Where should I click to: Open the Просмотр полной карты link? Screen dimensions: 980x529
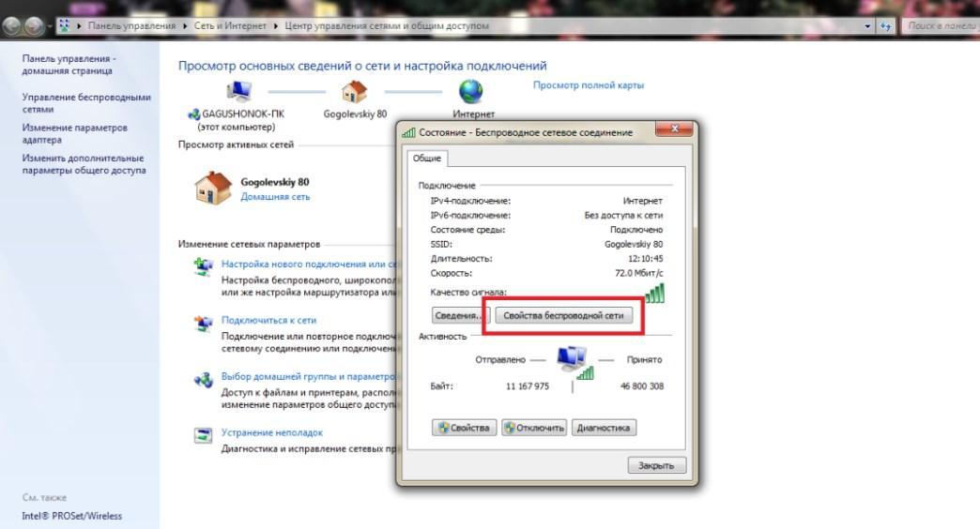tap(588, 85)
